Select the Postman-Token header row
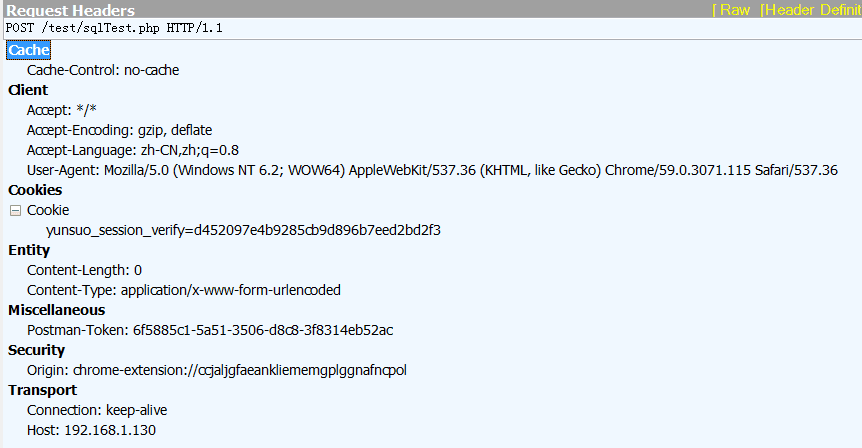 click(210, 330)
